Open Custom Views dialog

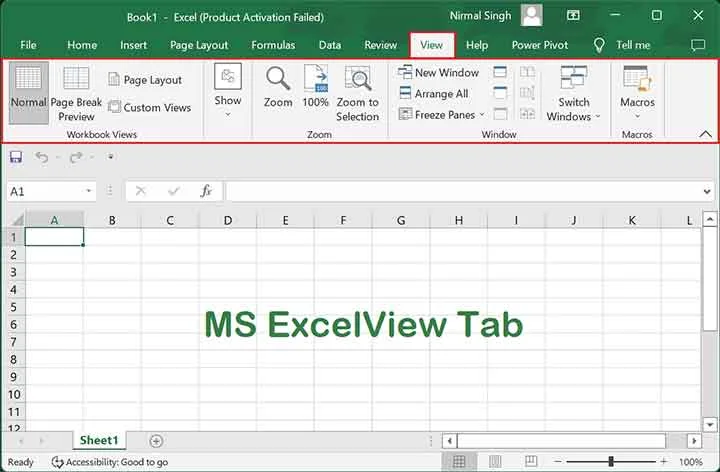pyautogui.click(x=150, y=107)
